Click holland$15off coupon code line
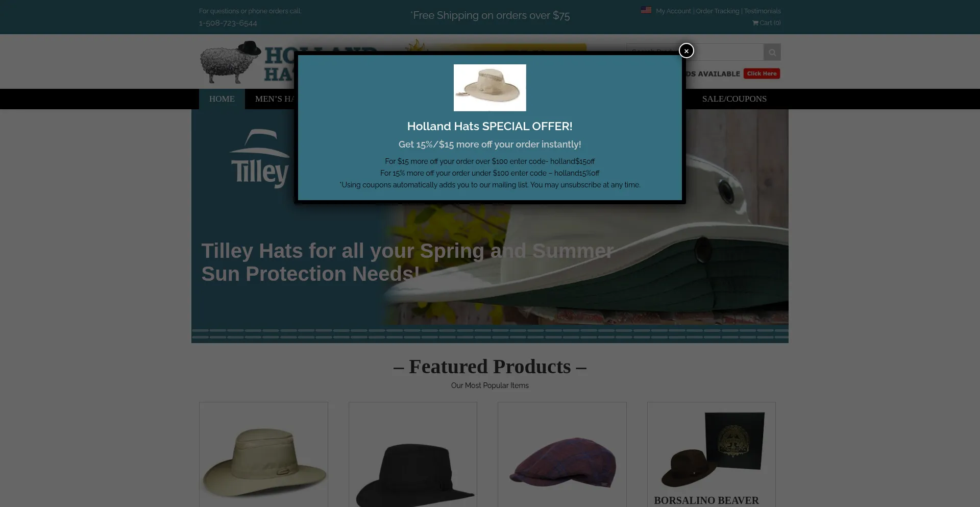The image size is (980, 507). (x=490, y=161)
